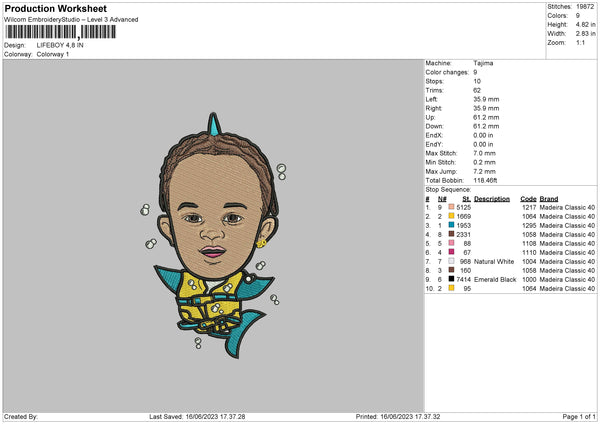Click the brown swatch beside stitch count 160

[x=451, y=270]
